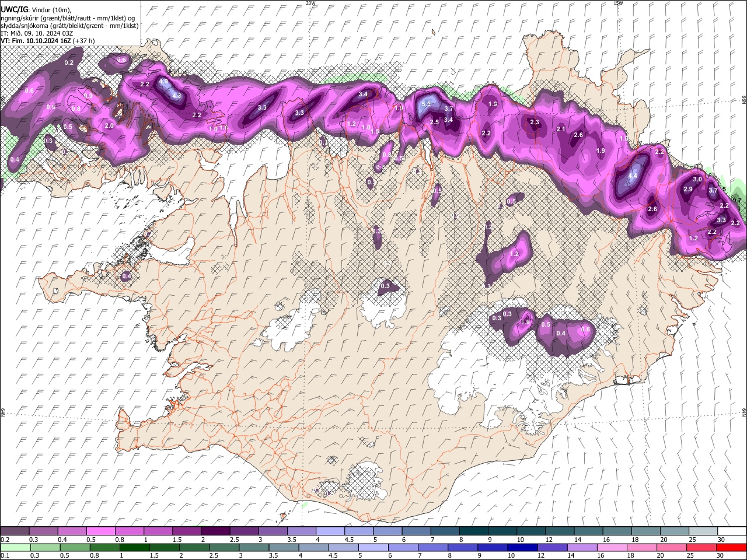This screenshot has width=747, height=560.
Task: Pick the top legend swatch between 0.2 and 0.3
Action: coord(15,531)
